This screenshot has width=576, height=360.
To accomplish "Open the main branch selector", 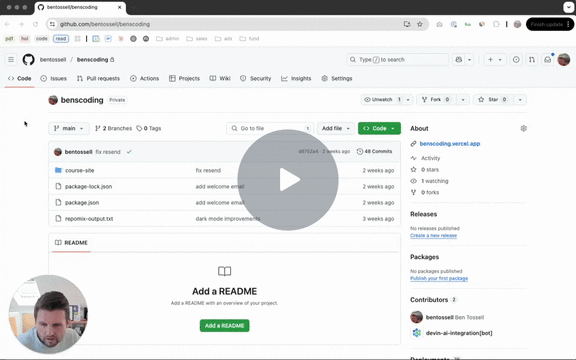I will (x=69, y=128).
